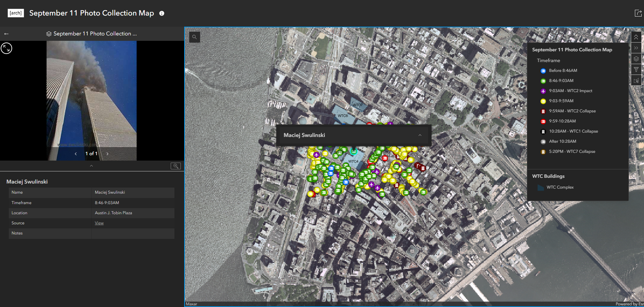Click the 'September 11 Photo Collection Map' header title
This screenshot has width=644, height=307.
click(91, 13)
